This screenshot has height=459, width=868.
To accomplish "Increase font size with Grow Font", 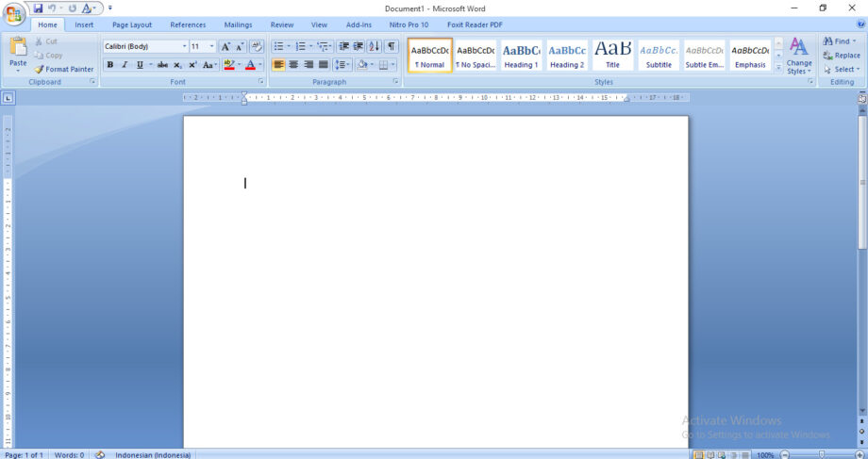I will [225, 46].
